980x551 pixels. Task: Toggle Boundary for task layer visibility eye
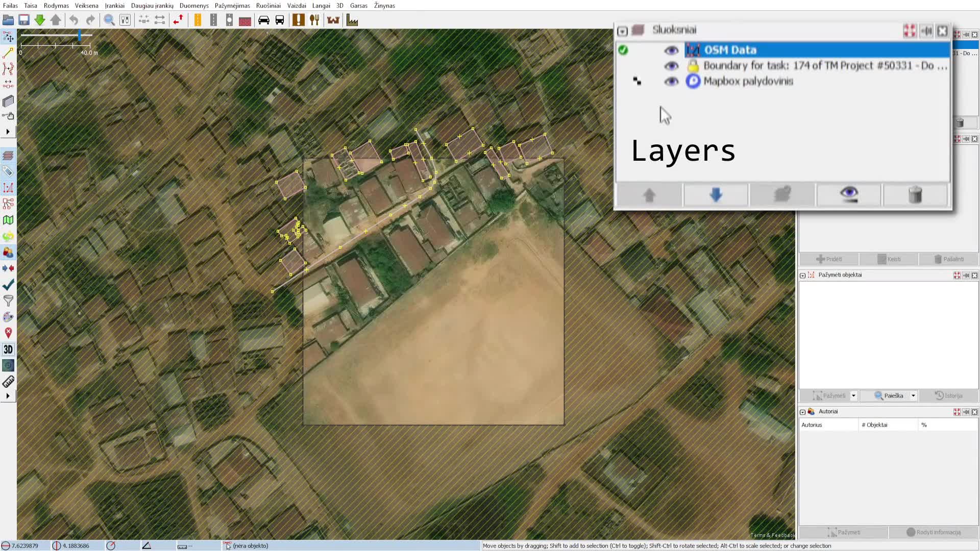point(671,66)
